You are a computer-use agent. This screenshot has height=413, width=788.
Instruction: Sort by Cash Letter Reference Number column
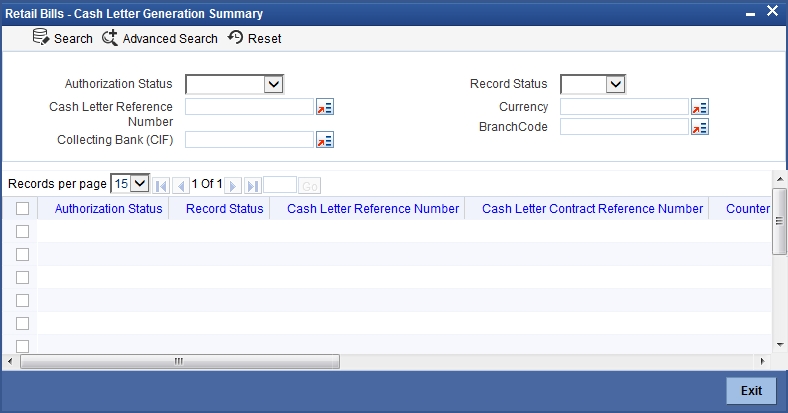point(373,209)
